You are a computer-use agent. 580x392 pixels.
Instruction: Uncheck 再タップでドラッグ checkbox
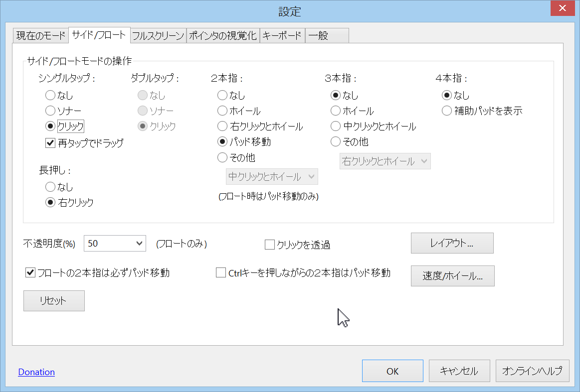[x=50, y=143]
